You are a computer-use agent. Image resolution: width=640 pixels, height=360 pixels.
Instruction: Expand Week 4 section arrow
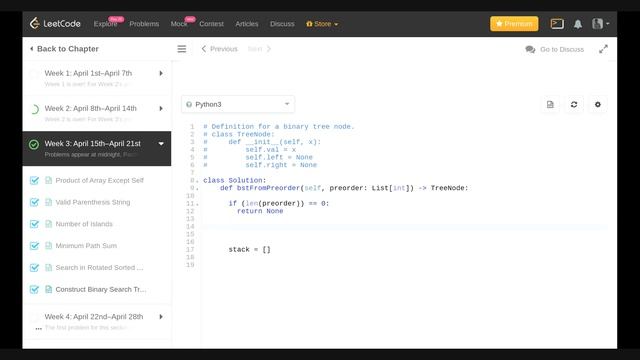(161, 317)
